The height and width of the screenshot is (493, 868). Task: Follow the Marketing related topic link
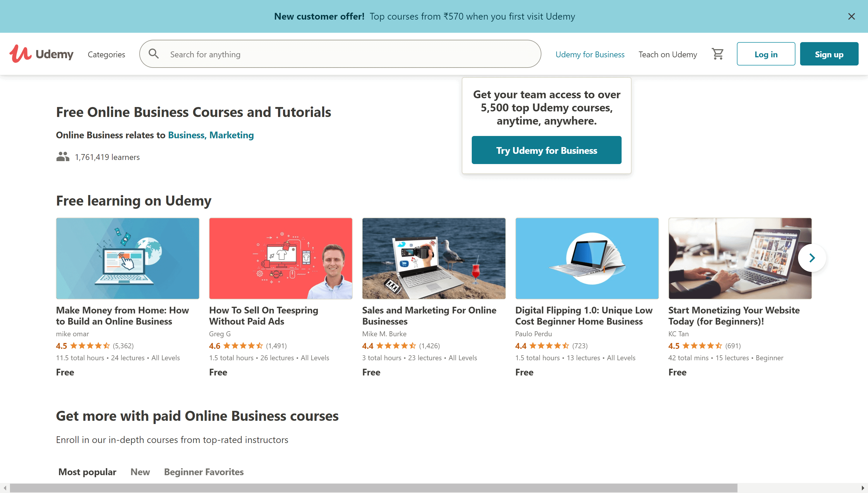tap(231, 135)
